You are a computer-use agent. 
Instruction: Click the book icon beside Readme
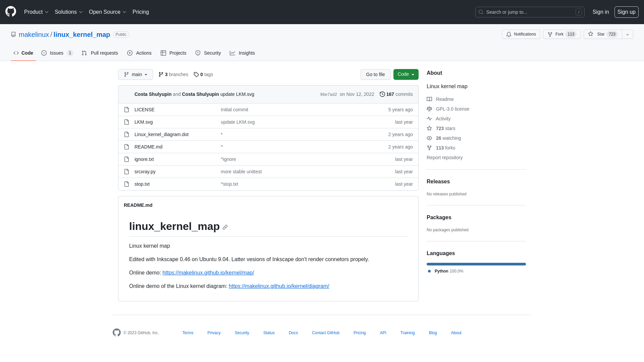(x=429, y=99)
